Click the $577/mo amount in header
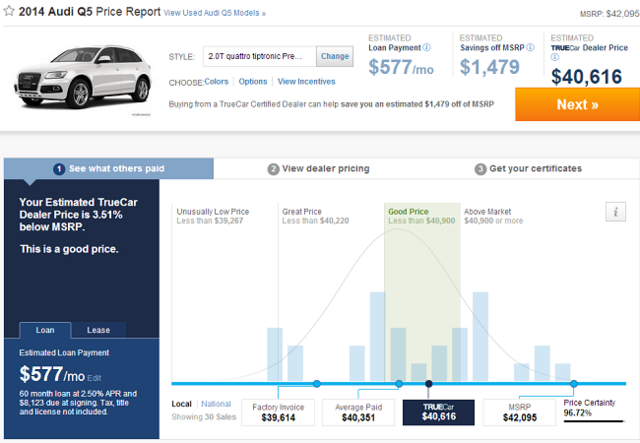Screen dimensions: 640x443 401,67
